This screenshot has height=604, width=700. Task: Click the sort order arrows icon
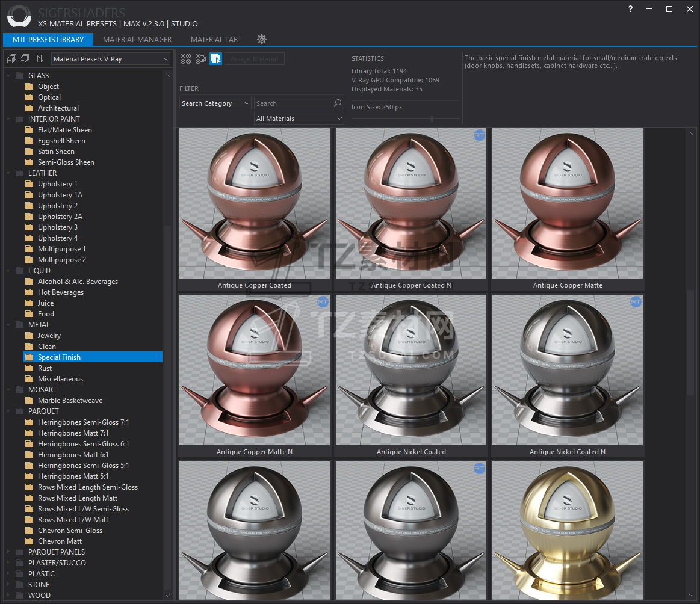40,59
